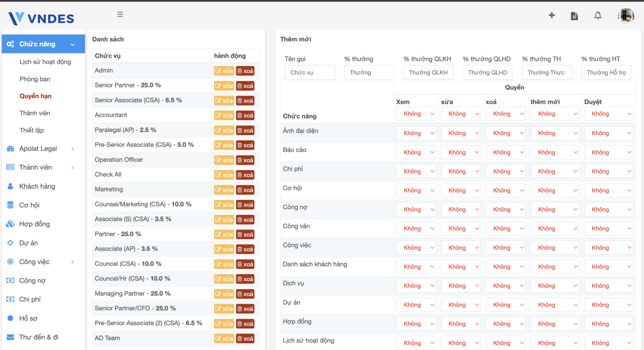This screenshot has height=350, width=644.
Task: Open the xoá dropdown for Dự án
Action: [506, 305]
